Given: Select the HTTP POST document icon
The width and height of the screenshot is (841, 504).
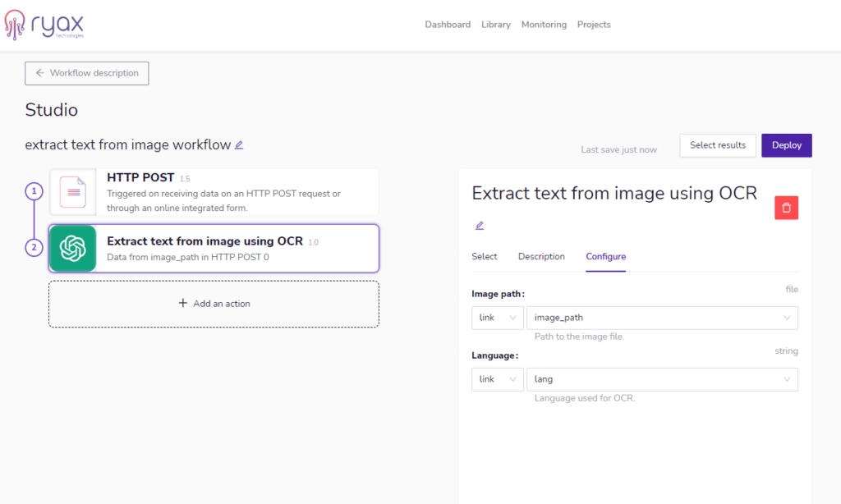Looking at the screenshot, I should point(72,191).
